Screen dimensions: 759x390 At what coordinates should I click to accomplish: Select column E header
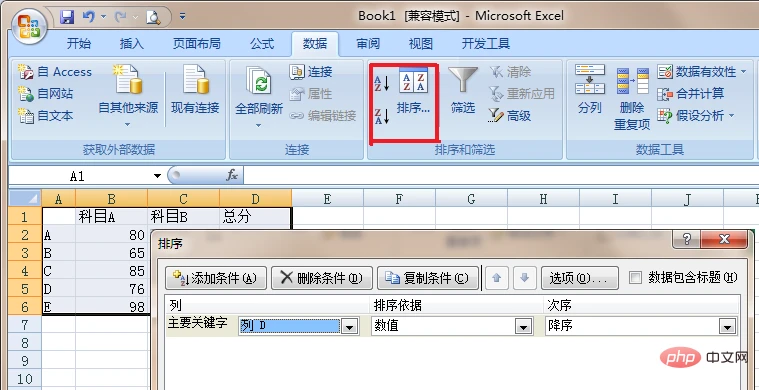click(327, 198)
